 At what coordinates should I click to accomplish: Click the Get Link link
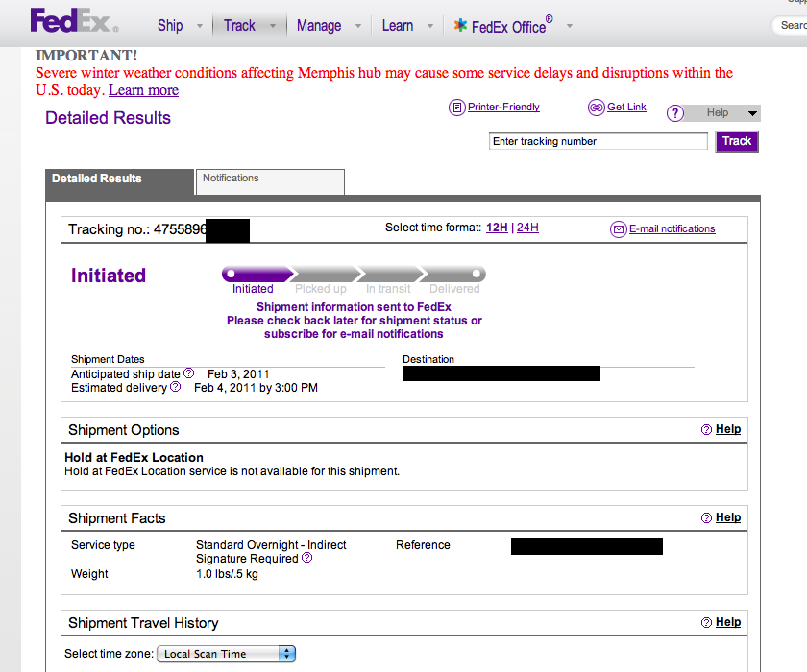[626, 107]
